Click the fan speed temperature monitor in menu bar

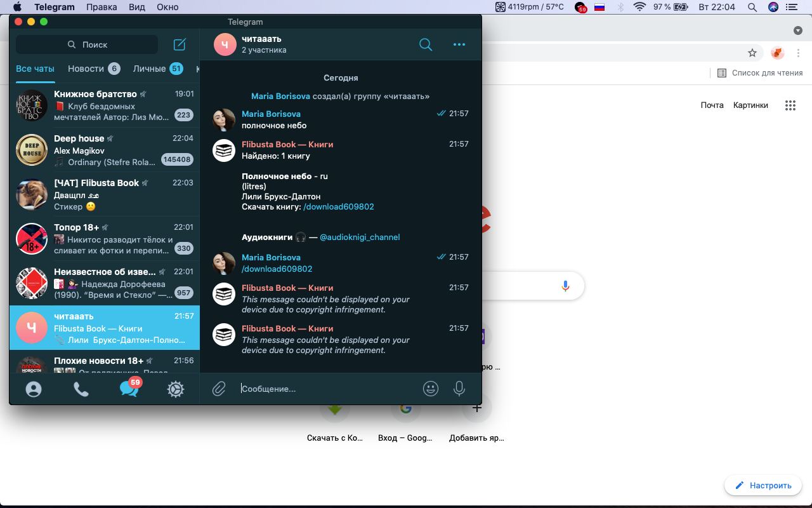tap(530, 7)
